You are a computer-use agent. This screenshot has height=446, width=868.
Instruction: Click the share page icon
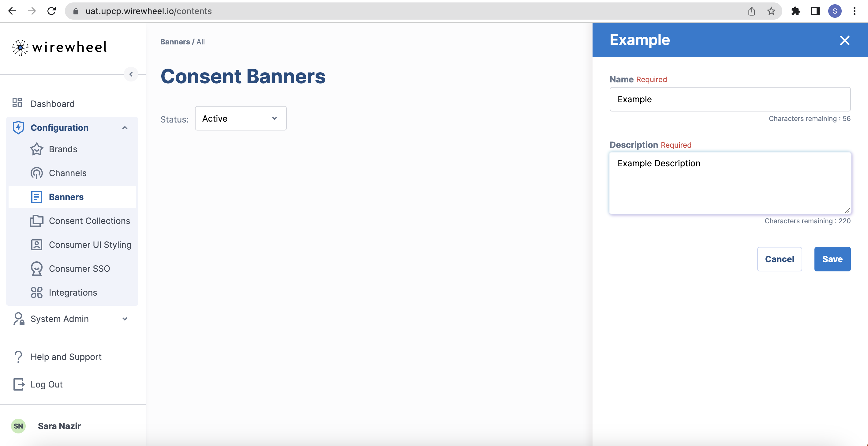pos(751,11)
